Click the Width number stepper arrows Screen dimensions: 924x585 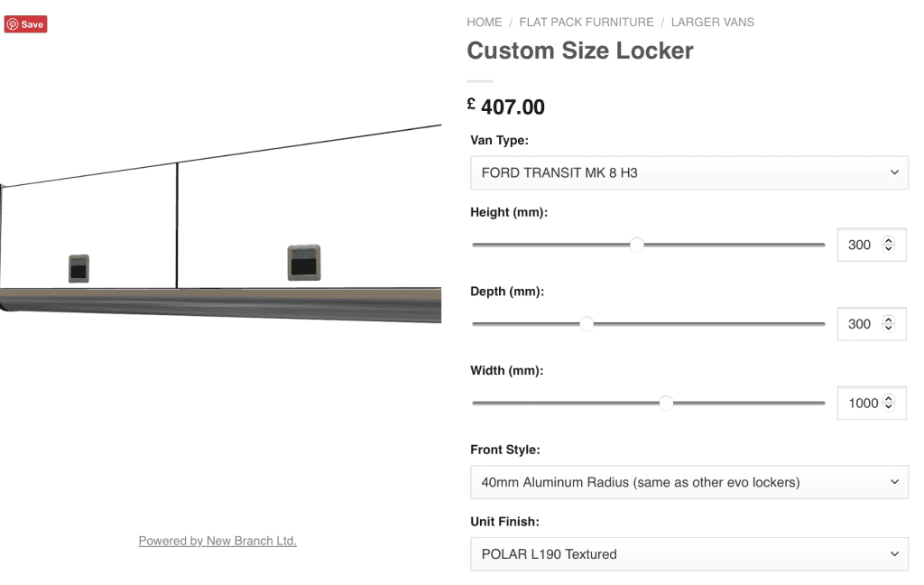click(889, 404)
